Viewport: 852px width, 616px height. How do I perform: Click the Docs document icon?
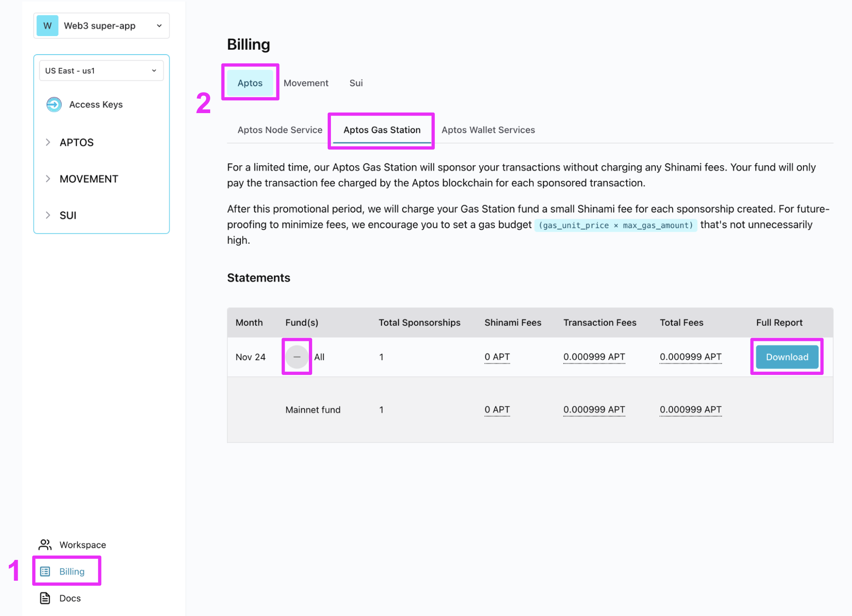(45, 598)
